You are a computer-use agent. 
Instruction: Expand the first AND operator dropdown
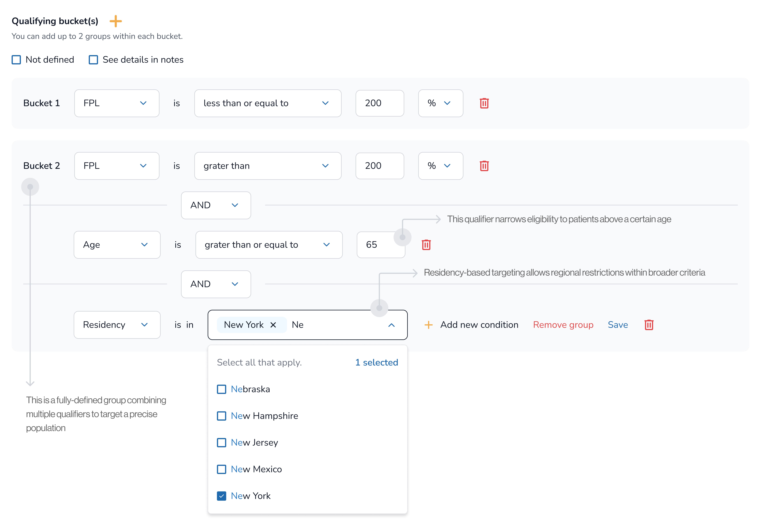pyautogui.click(x=216, y=205)
